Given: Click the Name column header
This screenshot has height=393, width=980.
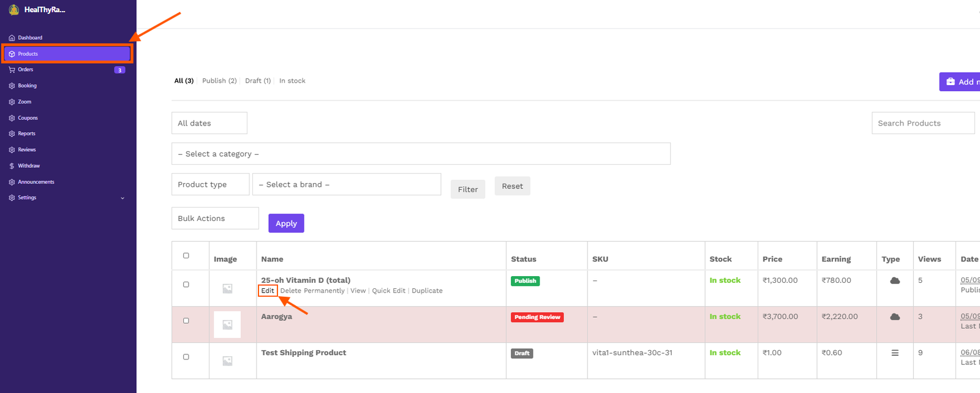Looking at the screenshot, I should (272, 259).
